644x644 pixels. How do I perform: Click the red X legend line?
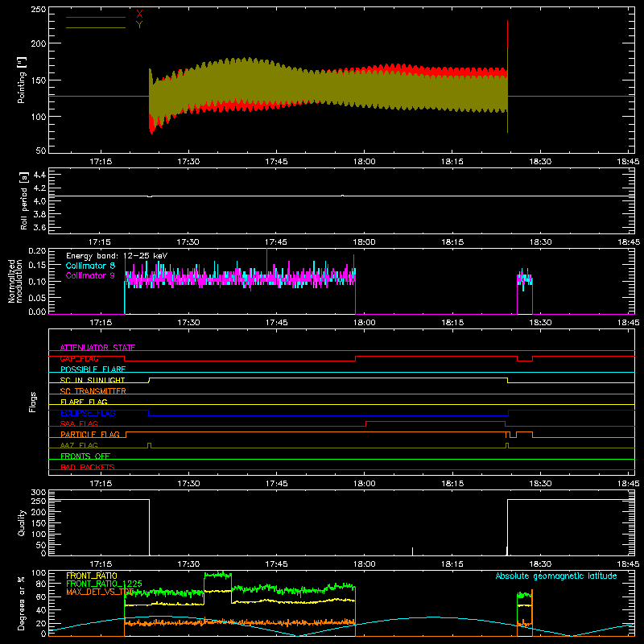(x=95, y=17)
